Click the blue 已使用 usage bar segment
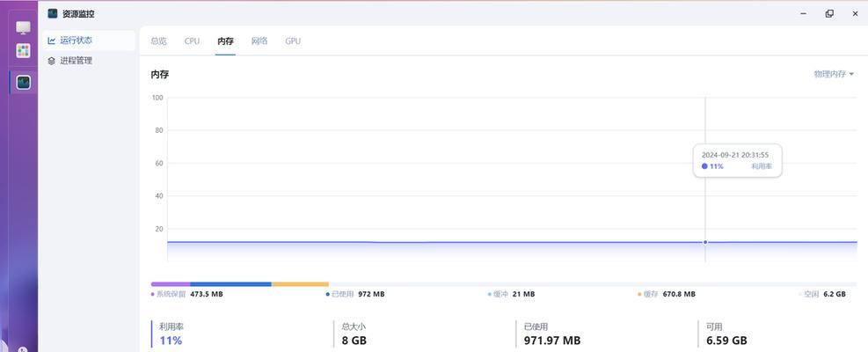868x352 pixels. tap(230, 284)
